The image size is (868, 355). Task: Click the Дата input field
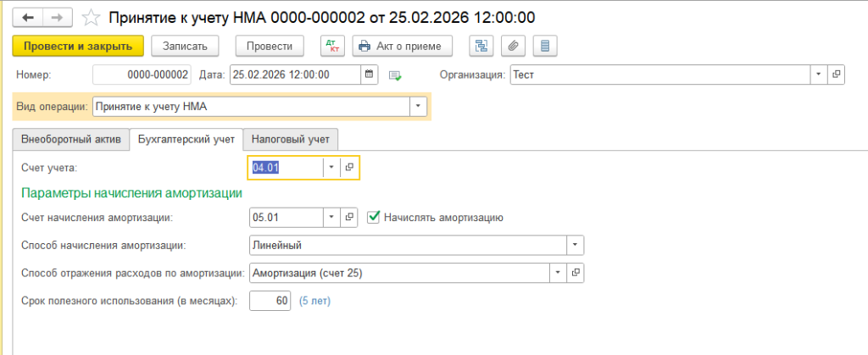(296, 75)
